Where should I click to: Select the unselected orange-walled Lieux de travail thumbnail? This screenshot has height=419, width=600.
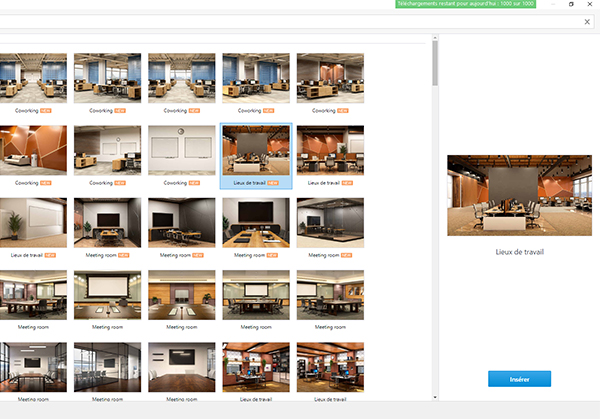(x=330, y=151)
